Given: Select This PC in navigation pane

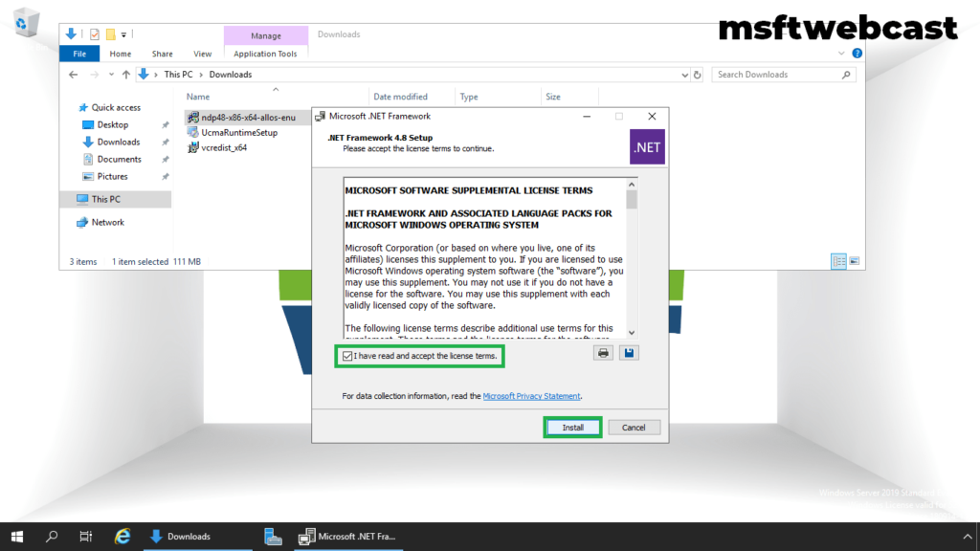Looking at the screenshot, I should (105, 199).
